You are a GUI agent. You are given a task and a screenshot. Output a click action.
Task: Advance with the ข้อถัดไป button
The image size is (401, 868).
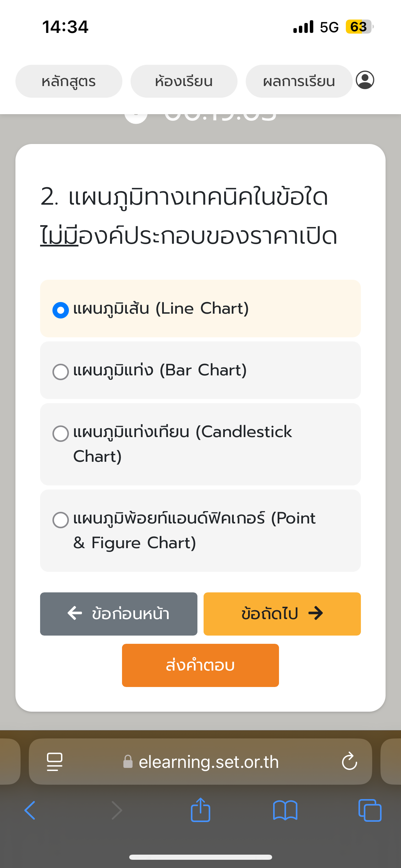tap(282, 614)
